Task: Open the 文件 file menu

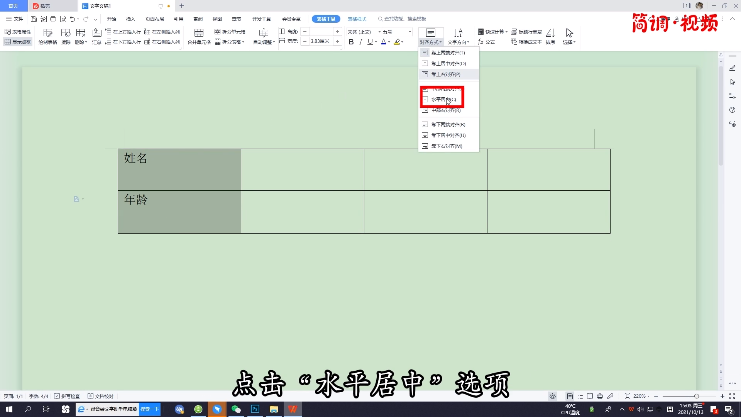Action: (17, 19)
